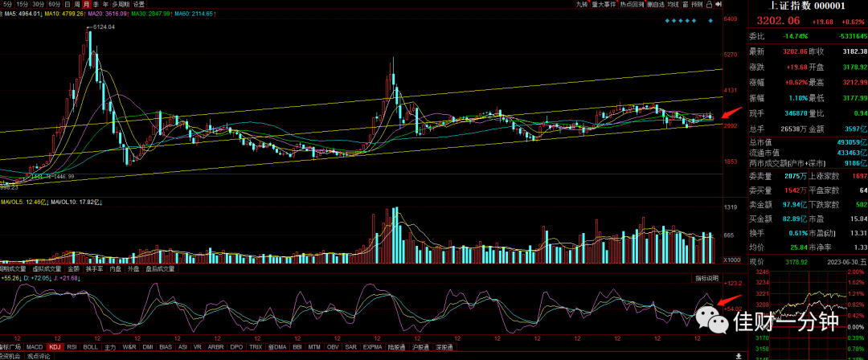Switch to the OBV indicator
This screenshot has height=360, width=868.
333,347
